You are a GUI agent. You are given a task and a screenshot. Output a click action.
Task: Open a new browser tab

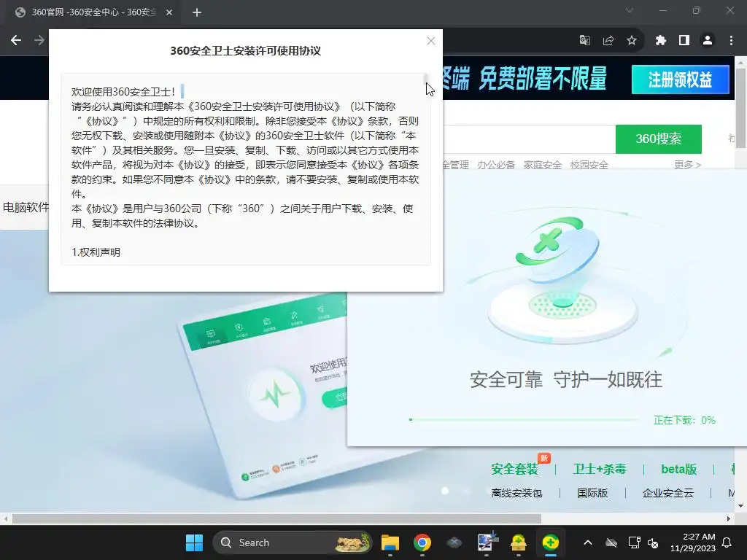[197, 12]
